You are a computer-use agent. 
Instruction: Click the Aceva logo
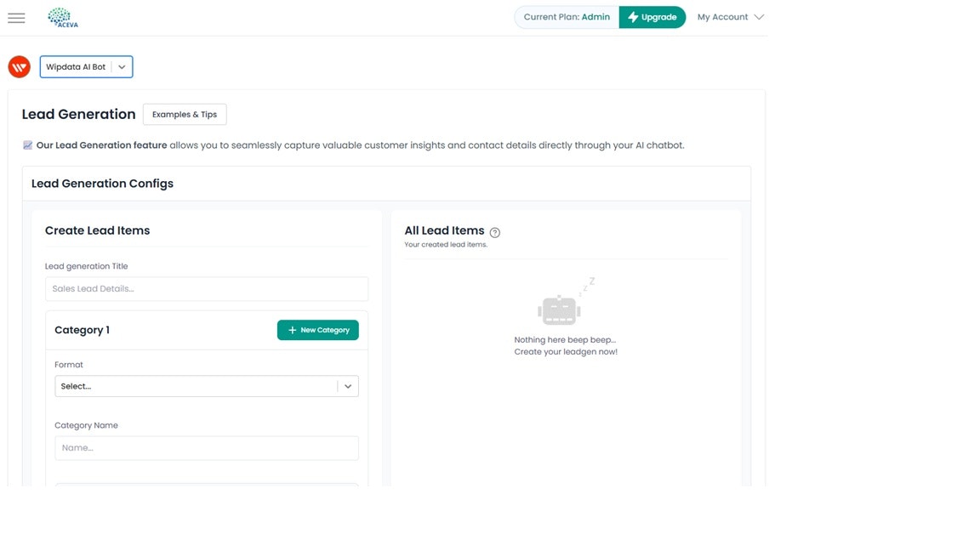(63, 18)
